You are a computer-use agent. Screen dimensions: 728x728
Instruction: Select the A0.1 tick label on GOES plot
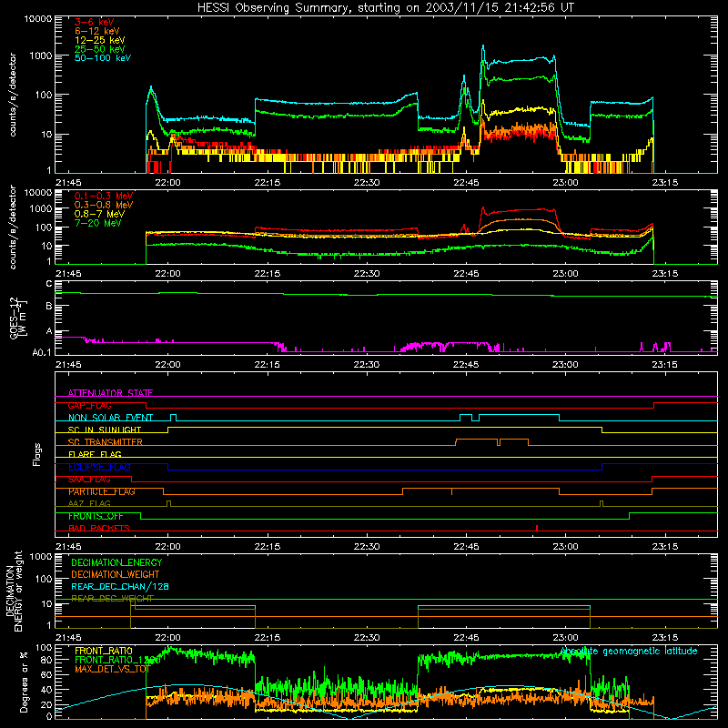click(x=41, y=352)
